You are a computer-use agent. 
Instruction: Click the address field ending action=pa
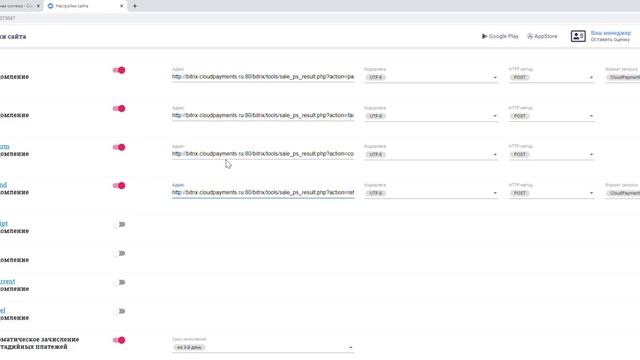click(x=263, y=77)
